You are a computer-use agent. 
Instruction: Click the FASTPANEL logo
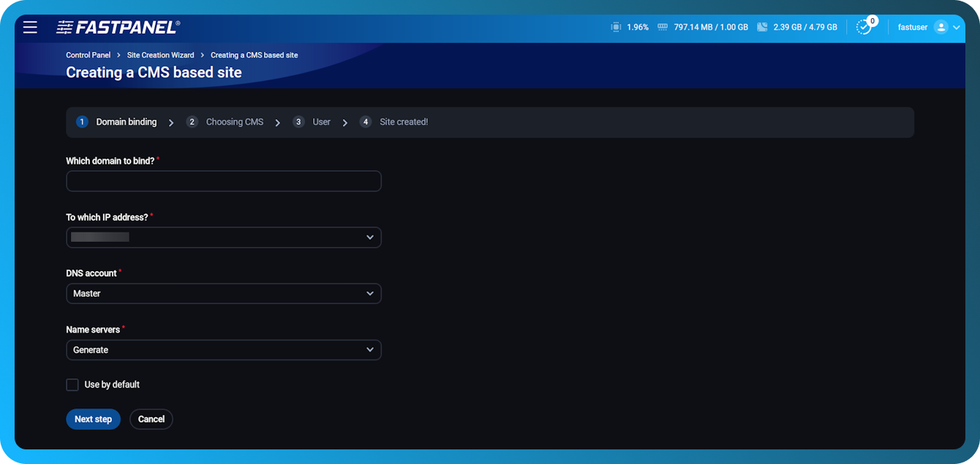pos(117,26)
